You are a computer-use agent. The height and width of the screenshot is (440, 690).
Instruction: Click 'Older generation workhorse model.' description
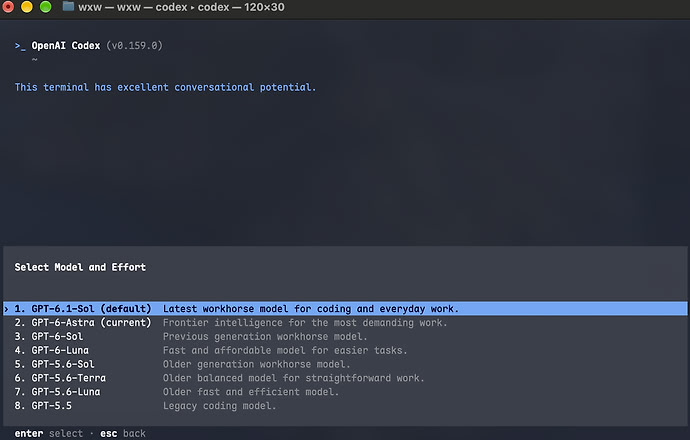tap(257, 364)
